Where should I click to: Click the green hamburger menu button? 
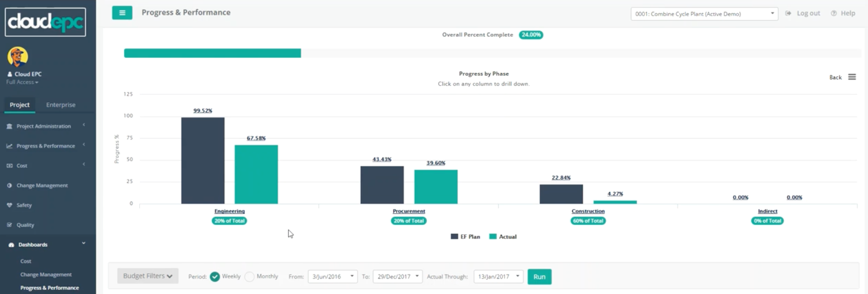(122, 13)
